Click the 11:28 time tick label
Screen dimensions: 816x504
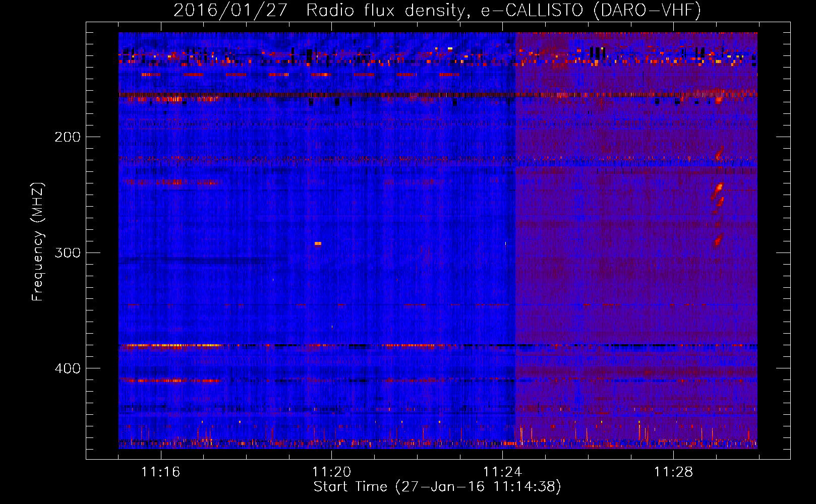point(673,472)
